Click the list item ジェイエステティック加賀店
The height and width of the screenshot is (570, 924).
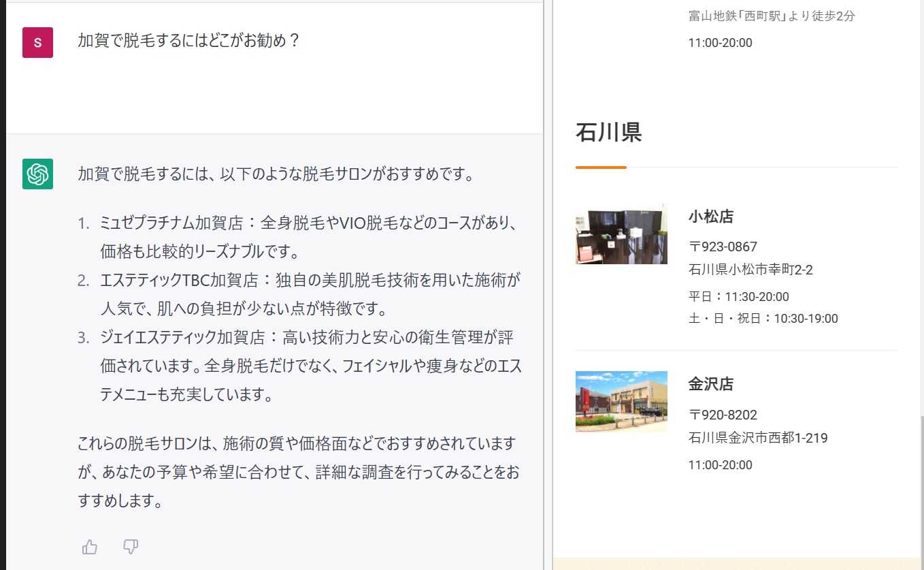coord(311,366)
